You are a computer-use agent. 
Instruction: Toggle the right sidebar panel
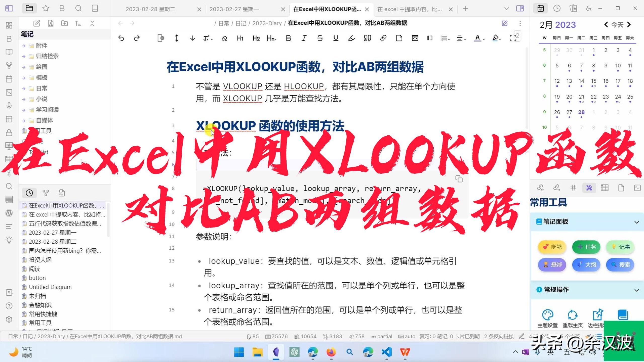click(520, 9)
